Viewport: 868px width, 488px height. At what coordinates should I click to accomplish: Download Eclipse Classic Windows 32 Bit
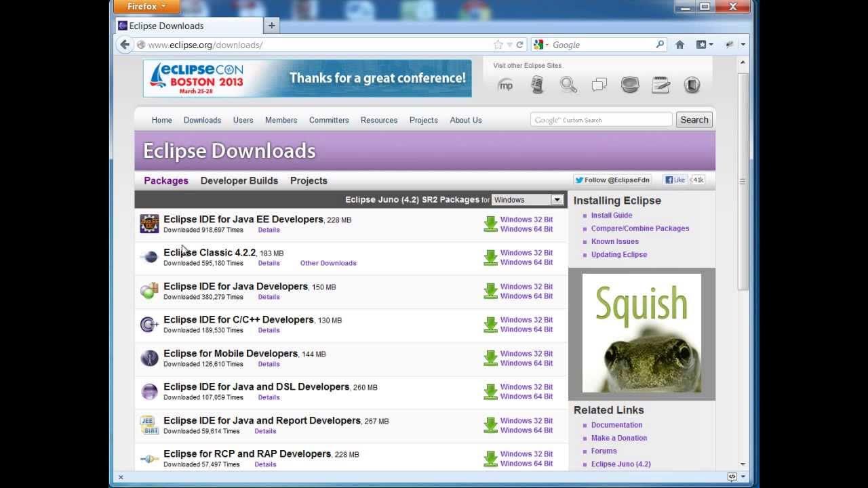pyautogui.click(x=526, y=253)
